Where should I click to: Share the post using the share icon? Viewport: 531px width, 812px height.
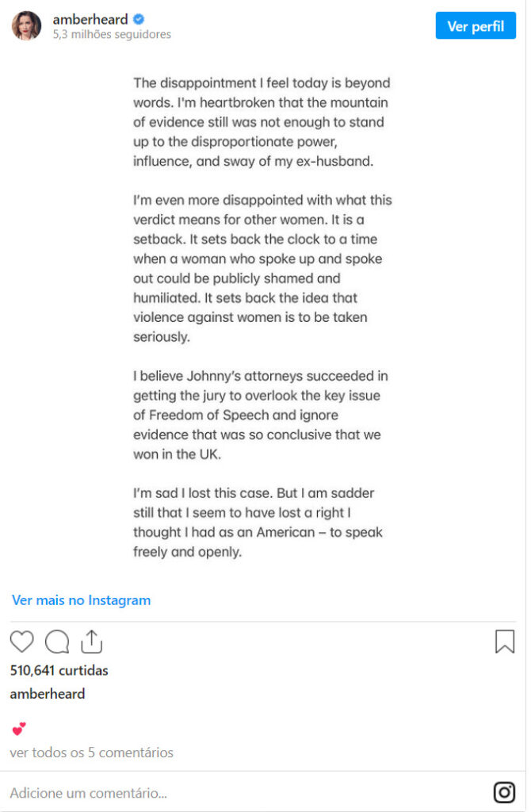click(x=92, y=641)
